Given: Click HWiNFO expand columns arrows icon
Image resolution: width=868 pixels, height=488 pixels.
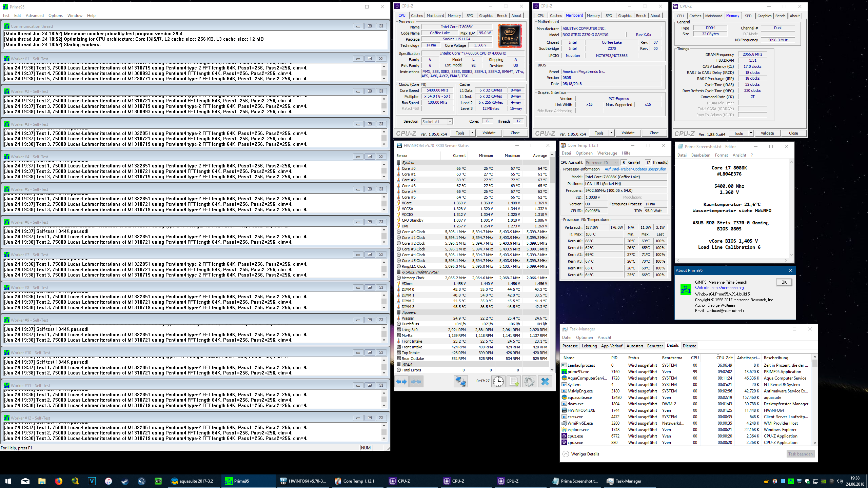Looking at the screenshot, I should (x=401, y=382).
